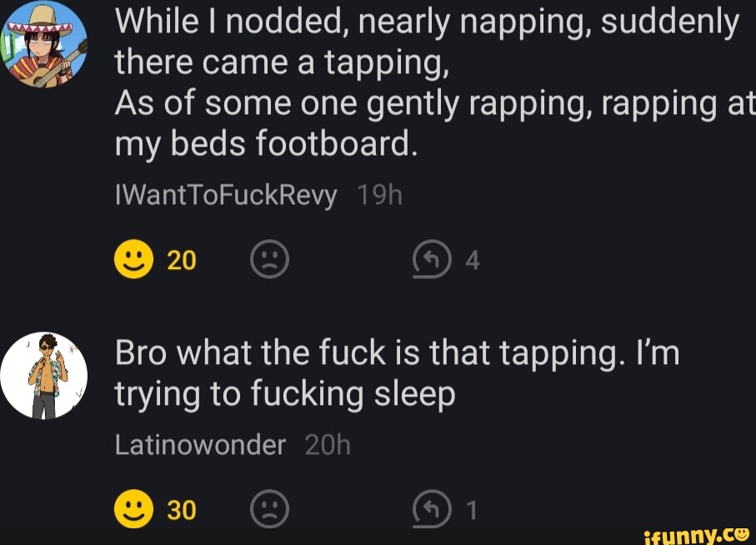
Task: Click the smile count of 20
Action: 182,262
